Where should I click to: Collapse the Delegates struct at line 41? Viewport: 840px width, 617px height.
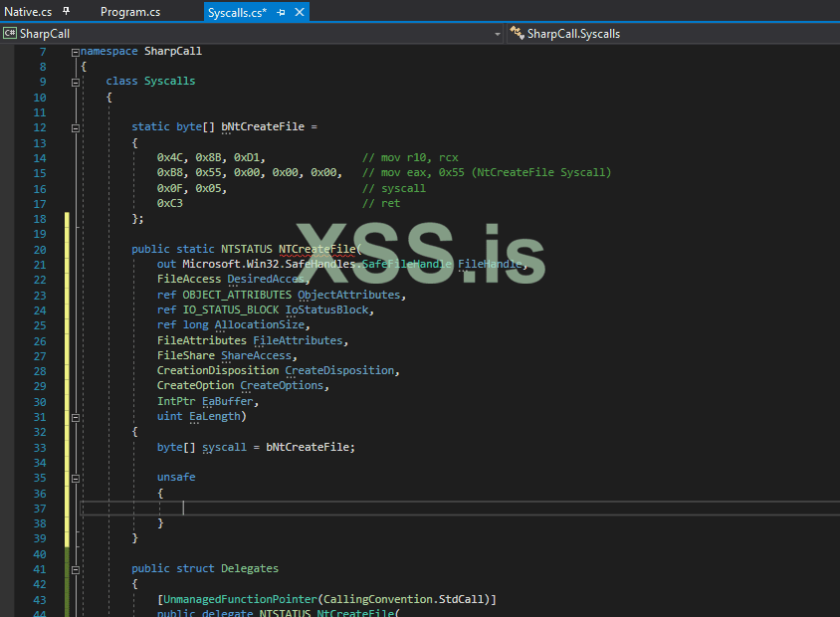[x=76, y=570]
